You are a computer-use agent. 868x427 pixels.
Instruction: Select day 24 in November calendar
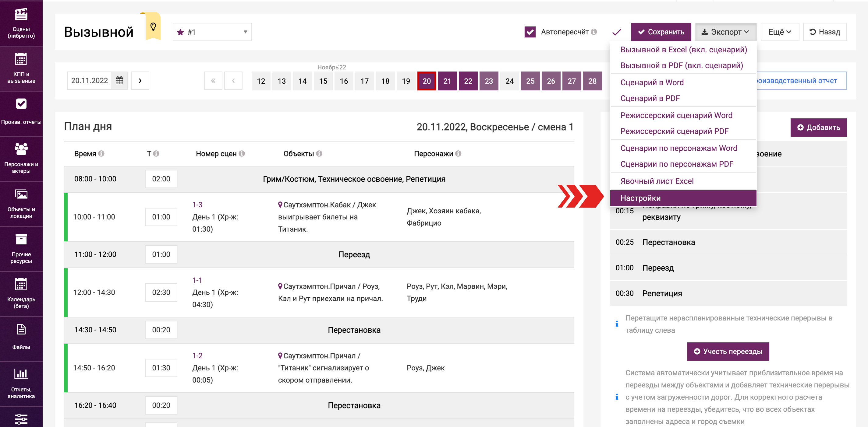(509, 81)
